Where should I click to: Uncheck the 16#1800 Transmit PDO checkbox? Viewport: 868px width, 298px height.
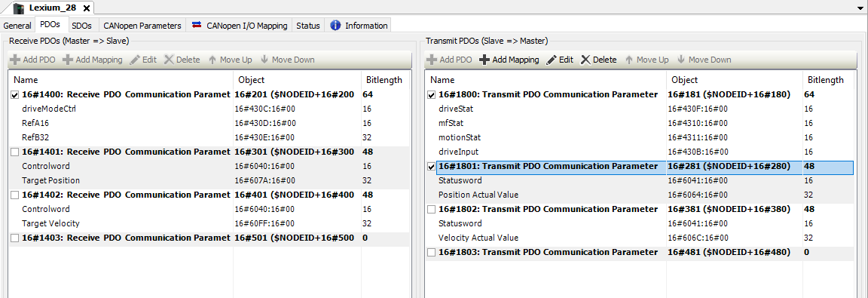coord(431,95)
